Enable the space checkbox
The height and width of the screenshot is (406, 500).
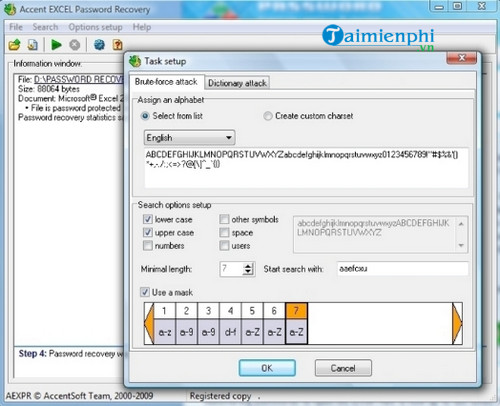click(x=224, y=232)
